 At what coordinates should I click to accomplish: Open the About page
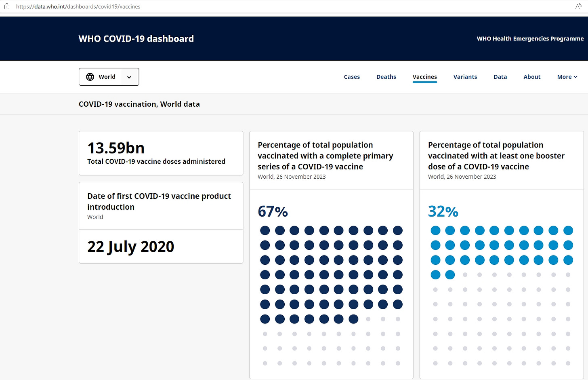pyautogui.click(x=532, y=77)
